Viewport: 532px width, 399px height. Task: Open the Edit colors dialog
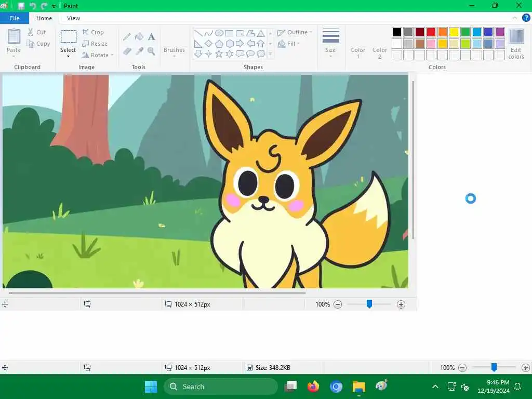(x=516, y=44)
